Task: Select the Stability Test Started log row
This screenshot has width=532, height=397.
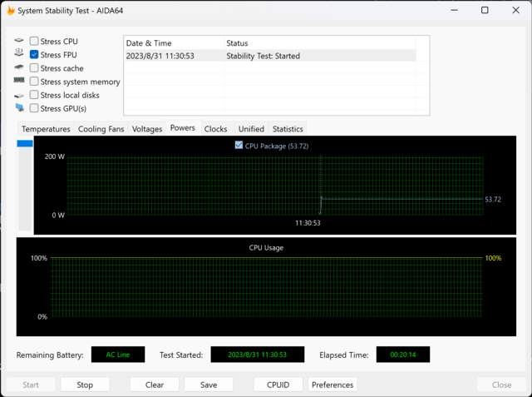Action: [276, 56]
